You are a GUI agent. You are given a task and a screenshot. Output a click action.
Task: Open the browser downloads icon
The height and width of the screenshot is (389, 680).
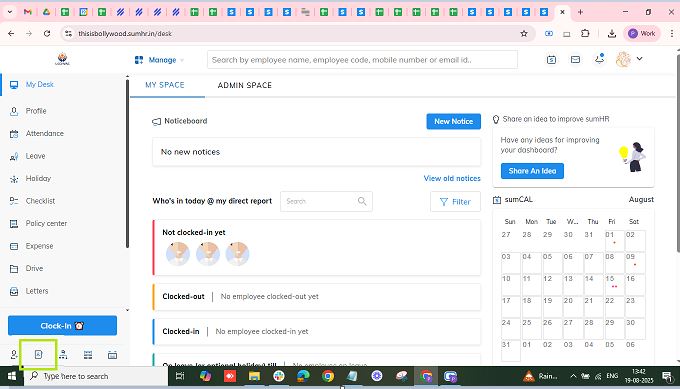[611, 33]
